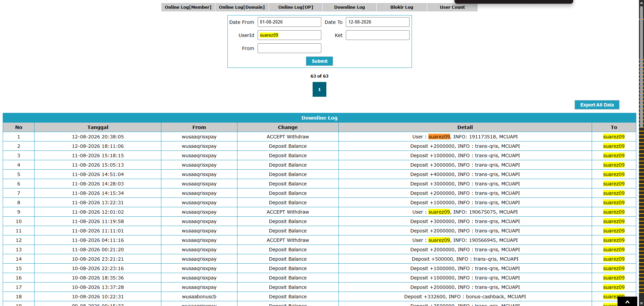Viewport: 644px width, 306px height.
Task: Open the Online Log[Member] tab
Action: click(188, 7)
